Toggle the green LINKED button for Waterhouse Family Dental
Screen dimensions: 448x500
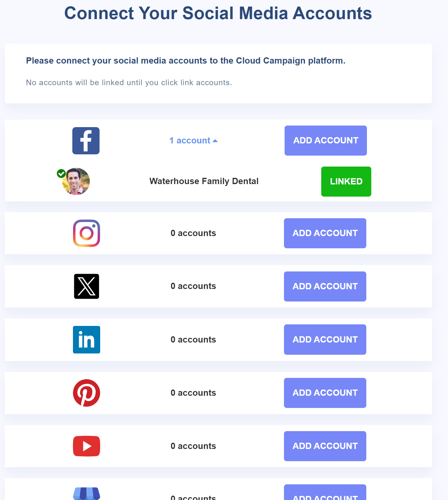click(346, 182)
